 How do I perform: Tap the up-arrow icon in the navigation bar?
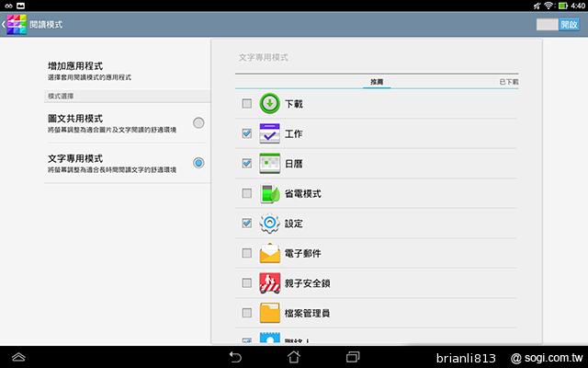(18, 357)
